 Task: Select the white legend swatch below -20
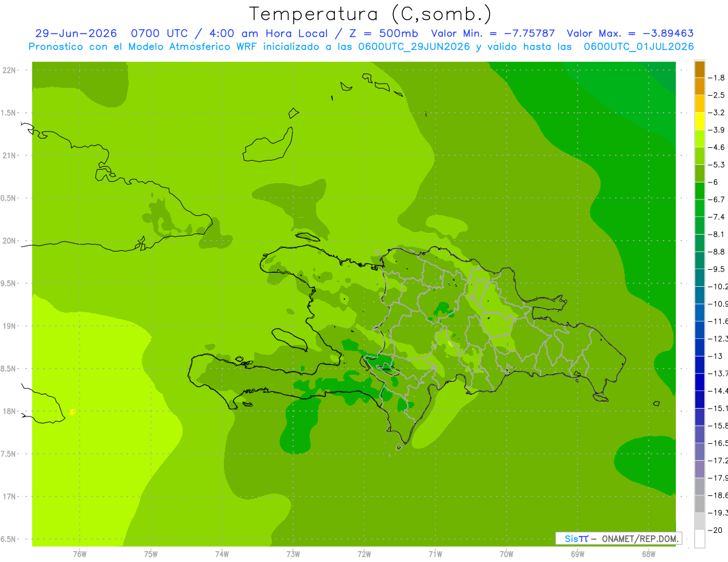(699, 539)
